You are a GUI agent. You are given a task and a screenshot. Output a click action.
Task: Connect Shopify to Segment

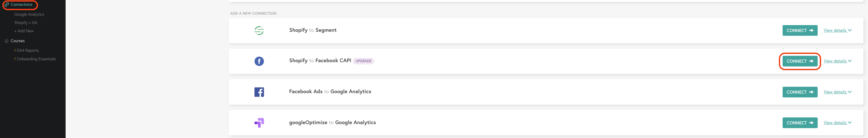800,30
